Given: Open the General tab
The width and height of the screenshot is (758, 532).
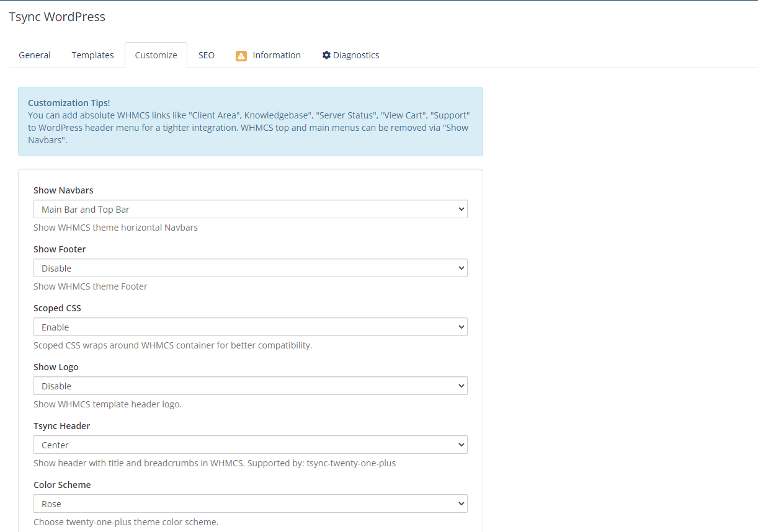Looking at the screenshot, I should (x=35, y=55).
